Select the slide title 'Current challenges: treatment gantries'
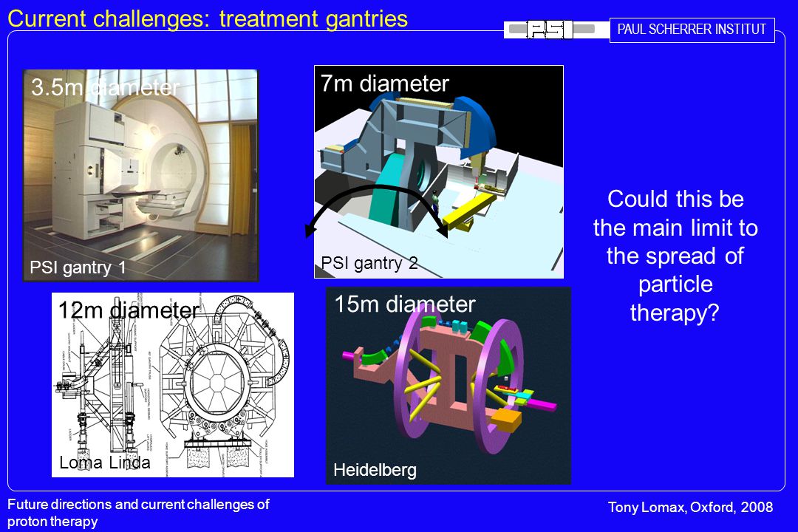This screenshot has height=532, width=798. tap(208, 18)
